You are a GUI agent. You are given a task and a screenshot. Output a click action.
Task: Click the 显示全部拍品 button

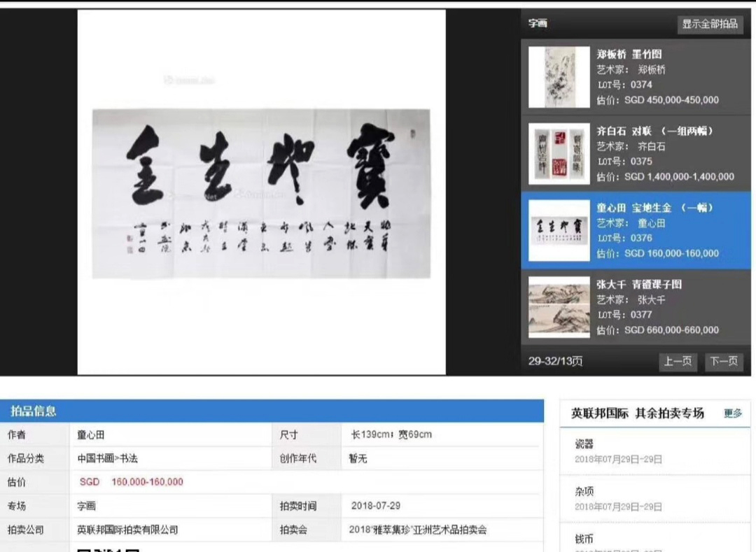710,24
